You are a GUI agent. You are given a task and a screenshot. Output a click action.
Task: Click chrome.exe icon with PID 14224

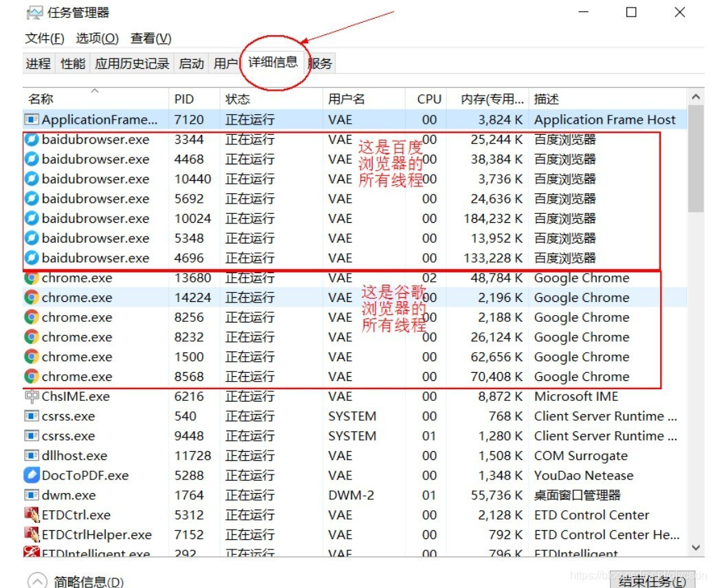point(32,297)
